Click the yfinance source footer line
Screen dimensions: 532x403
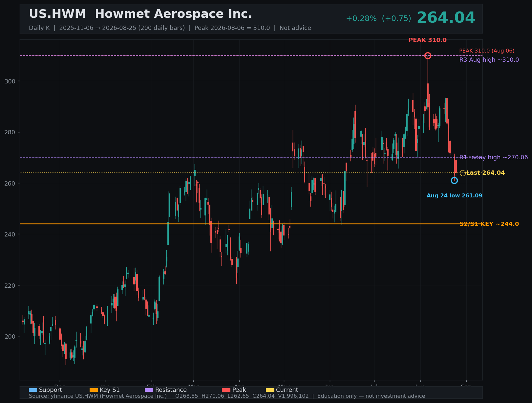227,396
